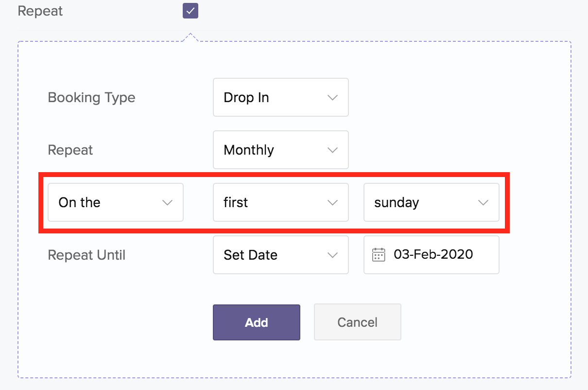Screen dimensions: 588x390
Task: Click the chevron arrow in 'first' box
Action: tap(333, 202)
